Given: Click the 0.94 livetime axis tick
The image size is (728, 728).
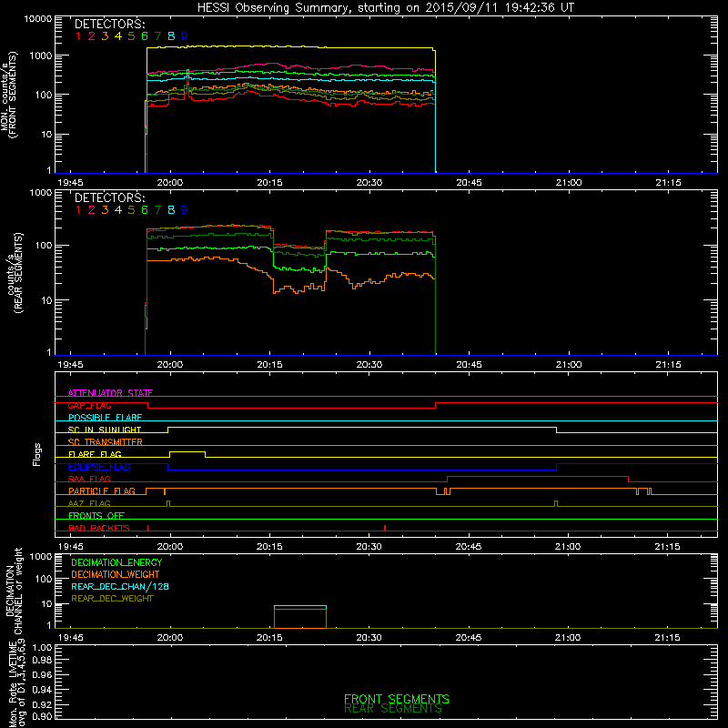Looking at the screenshot, I should (x=42, y=690).
